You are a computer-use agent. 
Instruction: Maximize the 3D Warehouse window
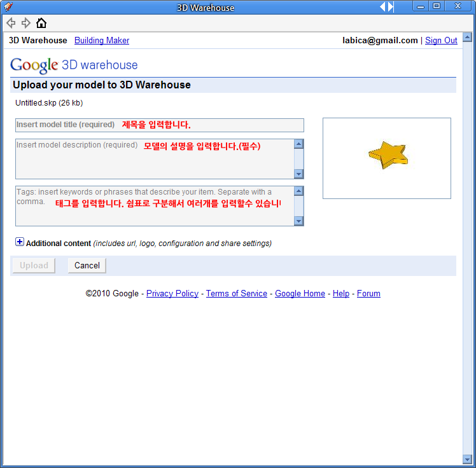coord(437,6)
